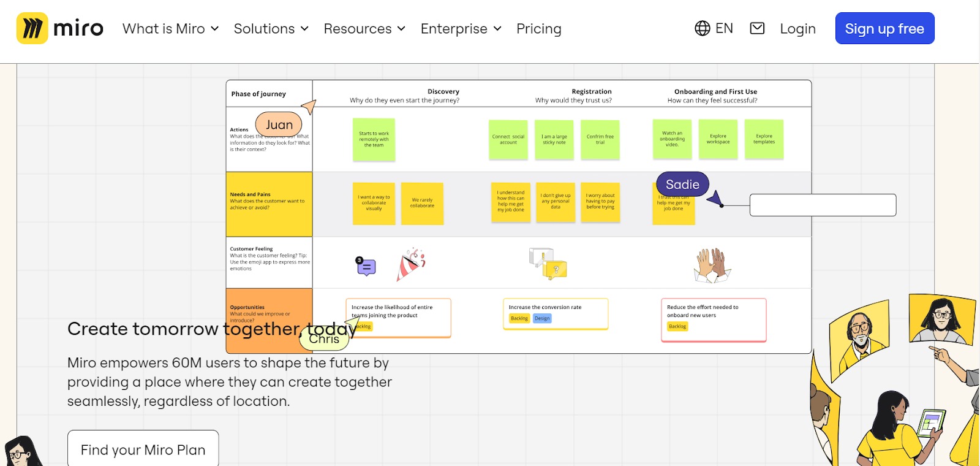The image size is (980, 466).
Task: Expand the Enterprise menu
Action: click(461, 29)
